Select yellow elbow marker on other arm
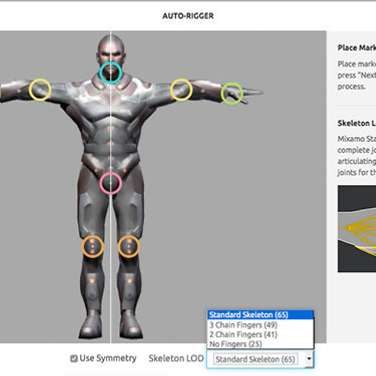 tap(40, 90)
